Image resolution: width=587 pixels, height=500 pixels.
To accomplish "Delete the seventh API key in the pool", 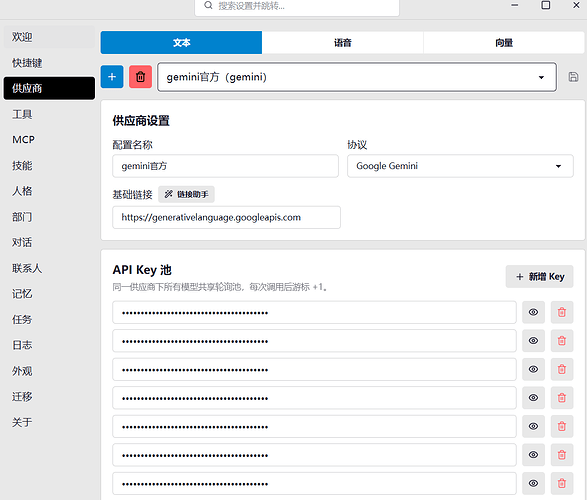I will (x=562, y=483).
